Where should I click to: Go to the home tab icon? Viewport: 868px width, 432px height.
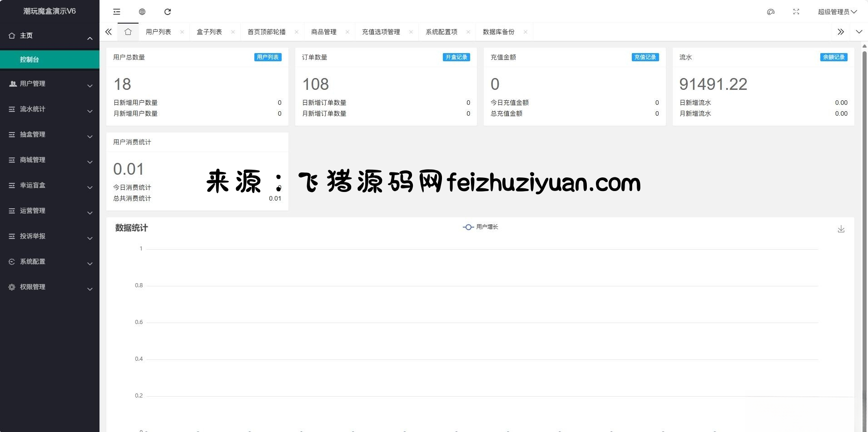[x=128, y=32]
